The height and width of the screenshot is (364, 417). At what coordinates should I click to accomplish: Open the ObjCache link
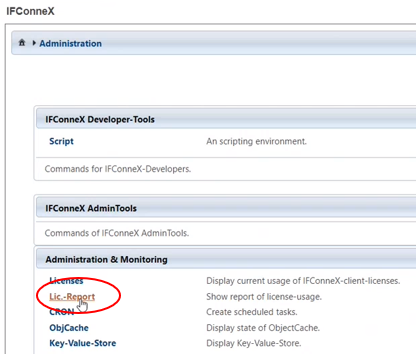click(69, 328)
